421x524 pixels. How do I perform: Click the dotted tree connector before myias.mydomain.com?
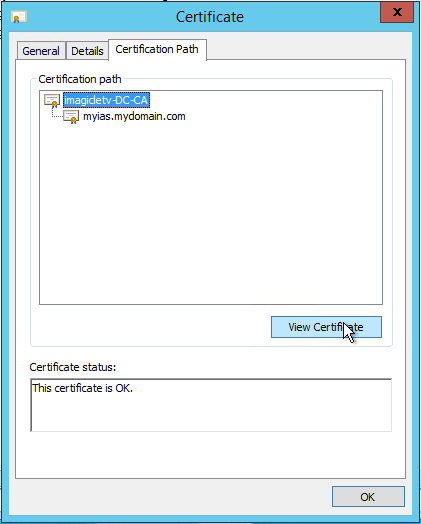tap(57, 113)
